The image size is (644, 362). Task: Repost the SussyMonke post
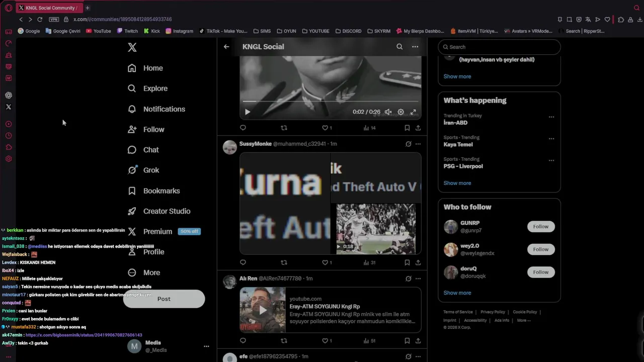(284, 262)
